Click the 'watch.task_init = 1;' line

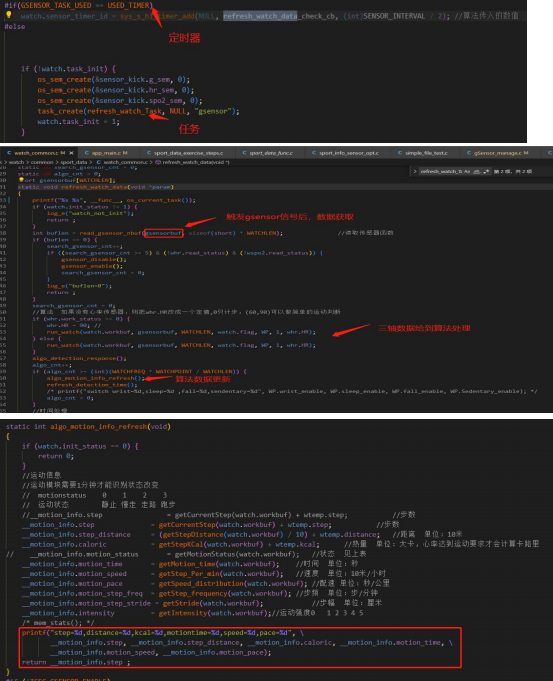coord(78,122)
